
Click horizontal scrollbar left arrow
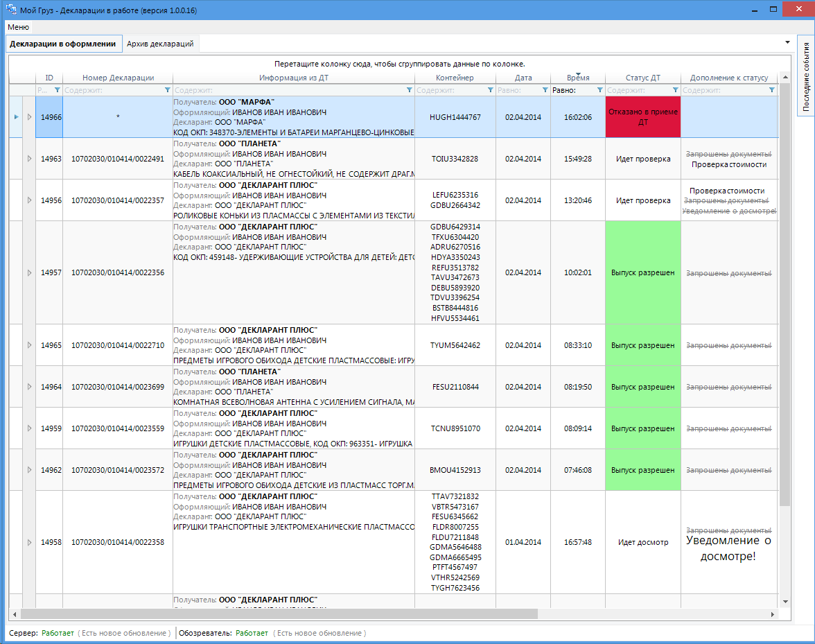click(15, 614)
